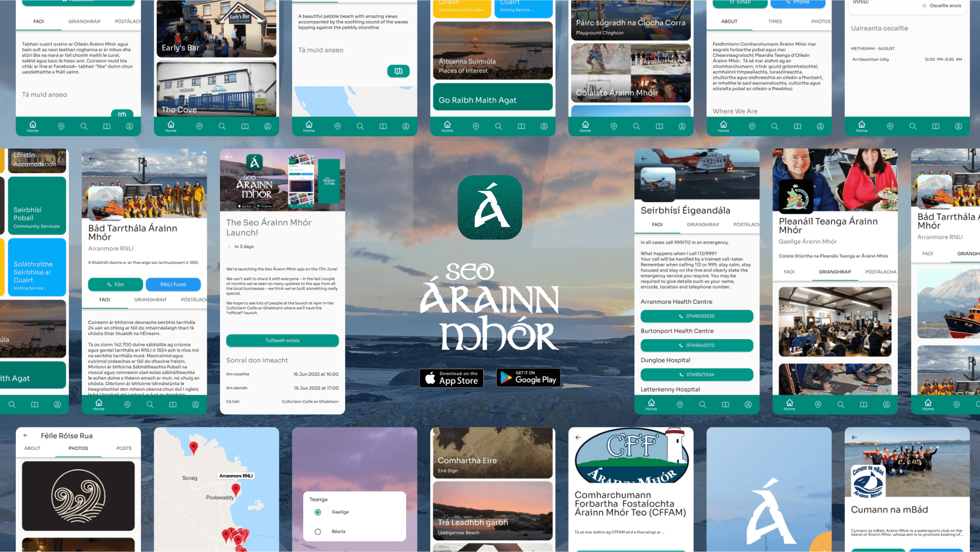This screenshot has width=980, height=552.
Task: Go back from Seirbhísí Éigeandála screen
Action: [644, 158]
